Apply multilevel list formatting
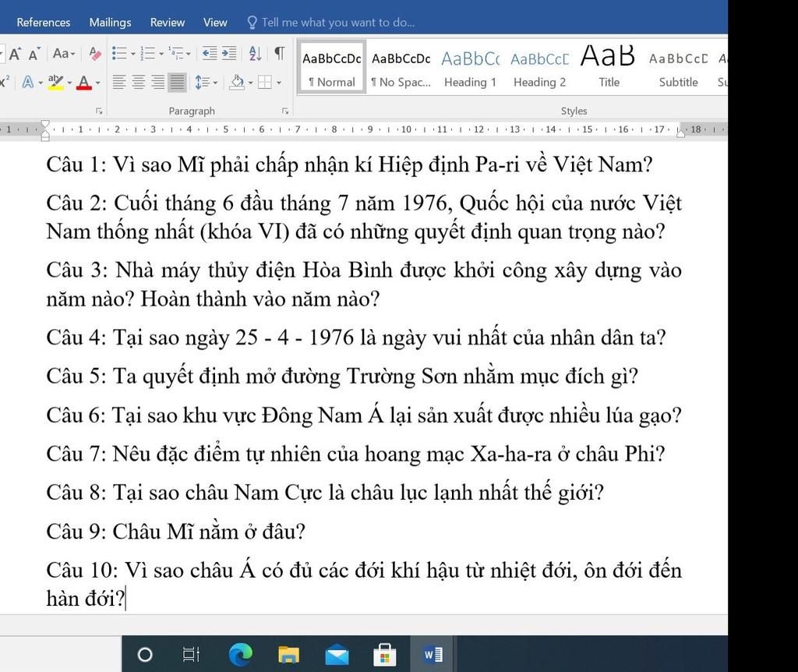Viewport: 798px width, 672px height. (176, 53)
